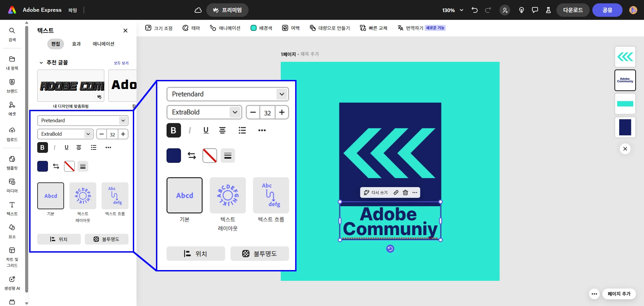Toggle underline formatting

click(66, 147)
